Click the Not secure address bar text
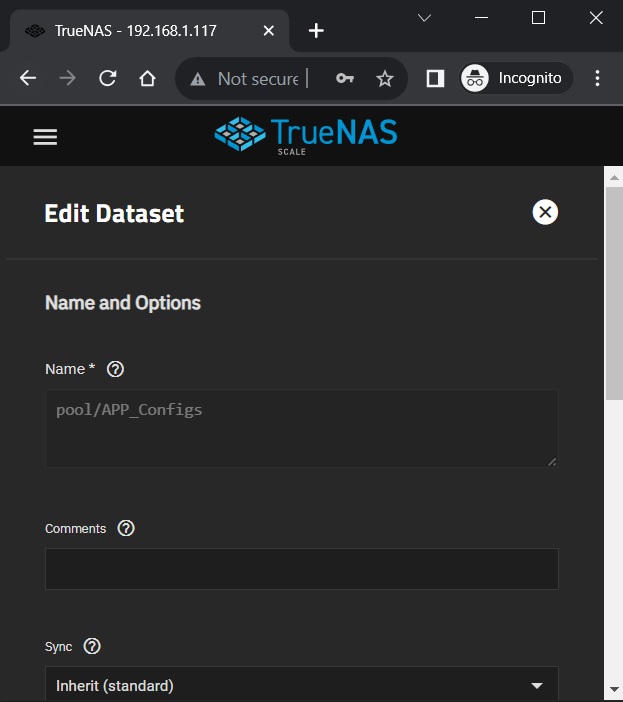The height and width of the screenshot is (702, 623). click(258, 79)
